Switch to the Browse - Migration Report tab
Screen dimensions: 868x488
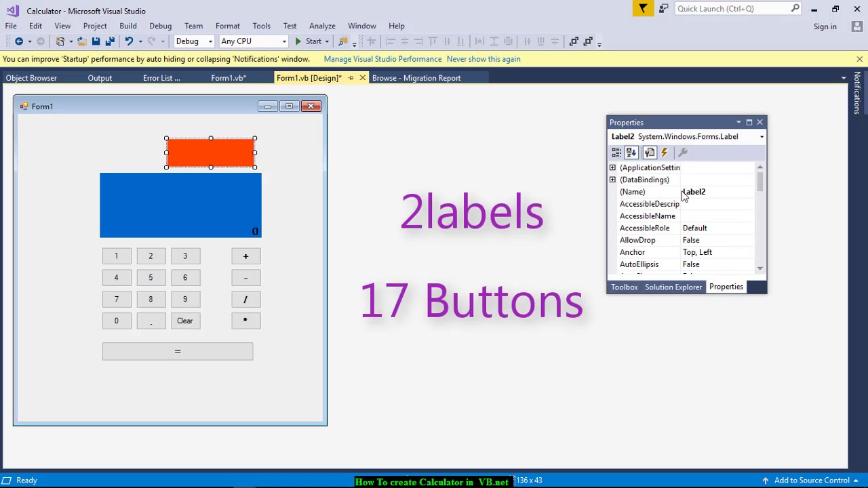[416, 78]
